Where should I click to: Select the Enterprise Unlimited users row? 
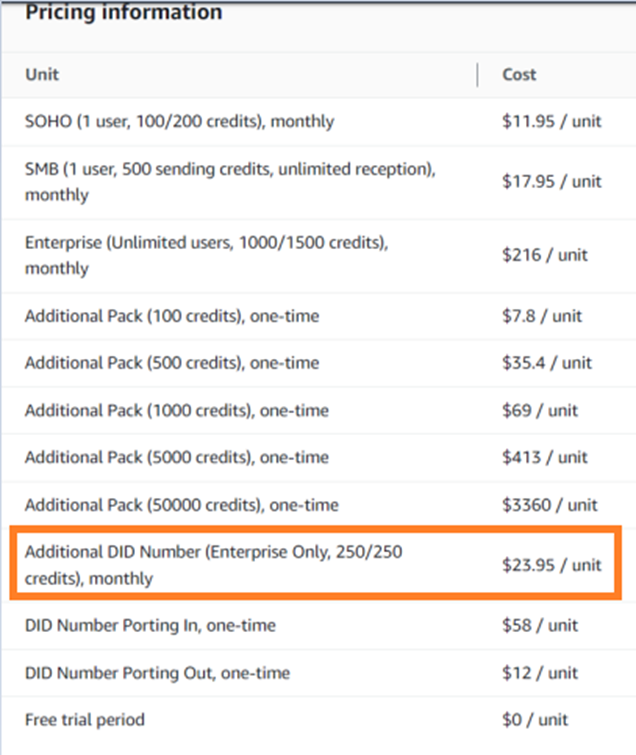(x=318, y=256)
